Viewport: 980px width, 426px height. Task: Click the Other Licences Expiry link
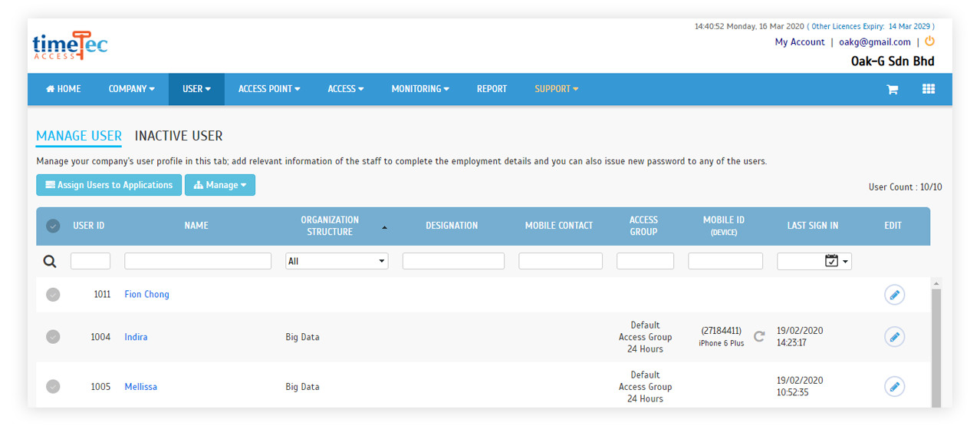coord(873,26)
